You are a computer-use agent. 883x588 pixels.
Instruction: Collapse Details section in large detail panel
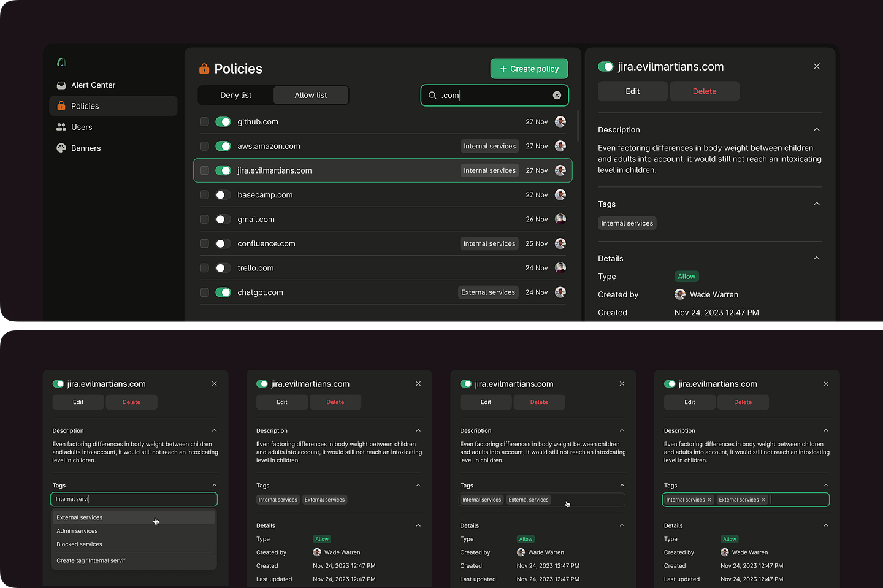[817, 258]
